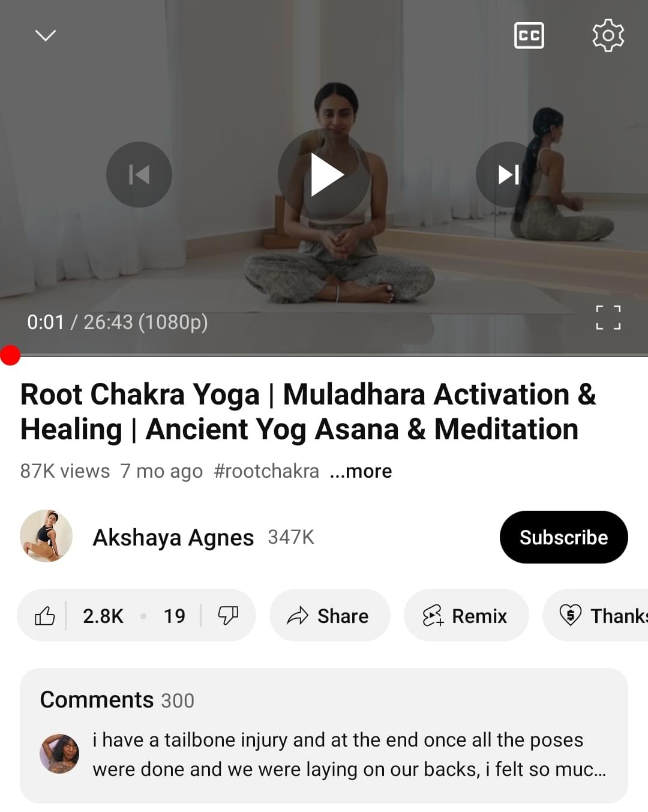Image resolution: width=648 pixels, height=812 pixels.
Task: Open video settings gear icon
Action: point(608,35)
